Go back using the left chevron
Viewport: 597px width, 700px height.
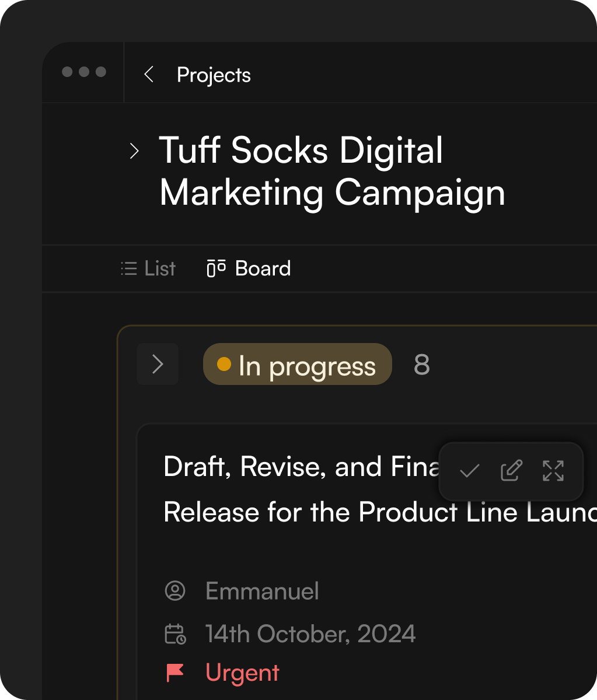point(149,75)
